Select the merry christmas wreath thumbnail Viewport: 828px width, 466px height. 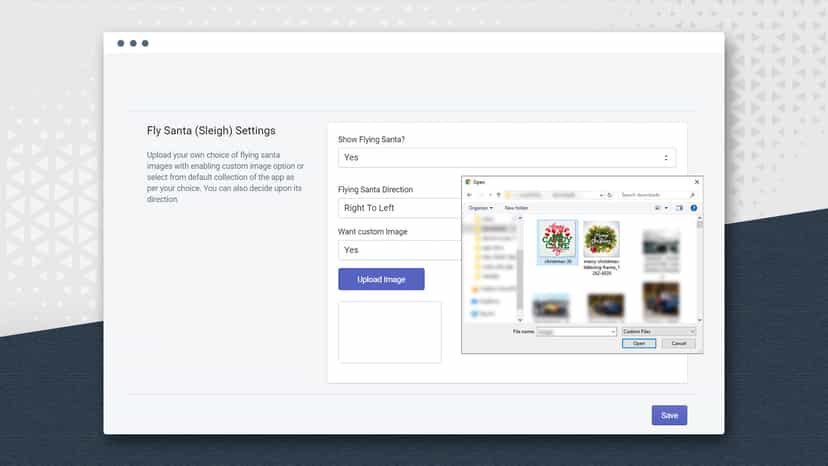point(601,248)
